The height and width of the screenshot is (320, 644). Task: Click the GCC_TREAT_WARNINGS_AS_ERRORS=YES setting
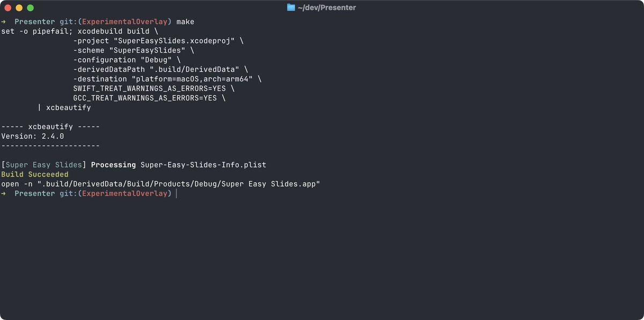point(145,98)
